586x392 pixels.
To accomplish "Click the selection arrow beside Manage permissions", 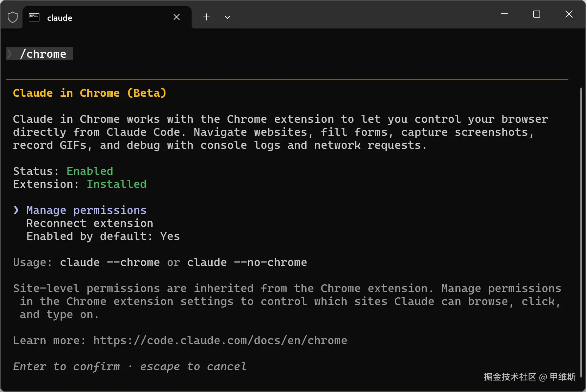I will click(16, 210).
